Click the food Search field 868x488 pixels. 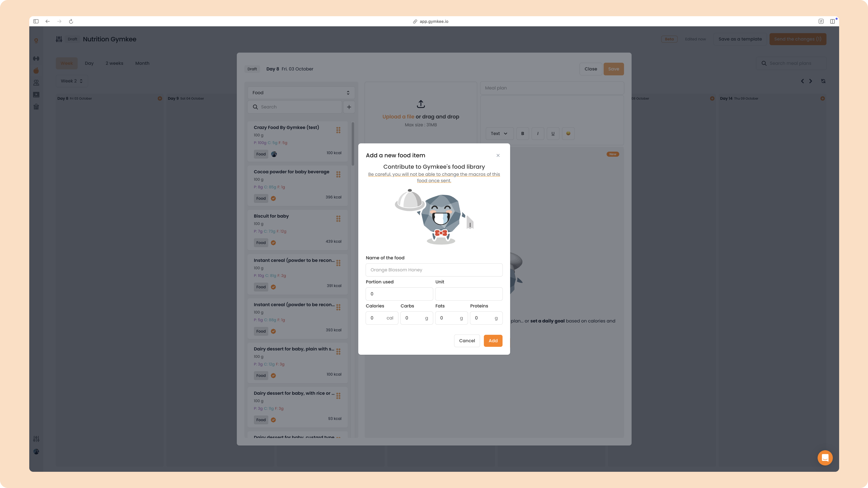295,107
